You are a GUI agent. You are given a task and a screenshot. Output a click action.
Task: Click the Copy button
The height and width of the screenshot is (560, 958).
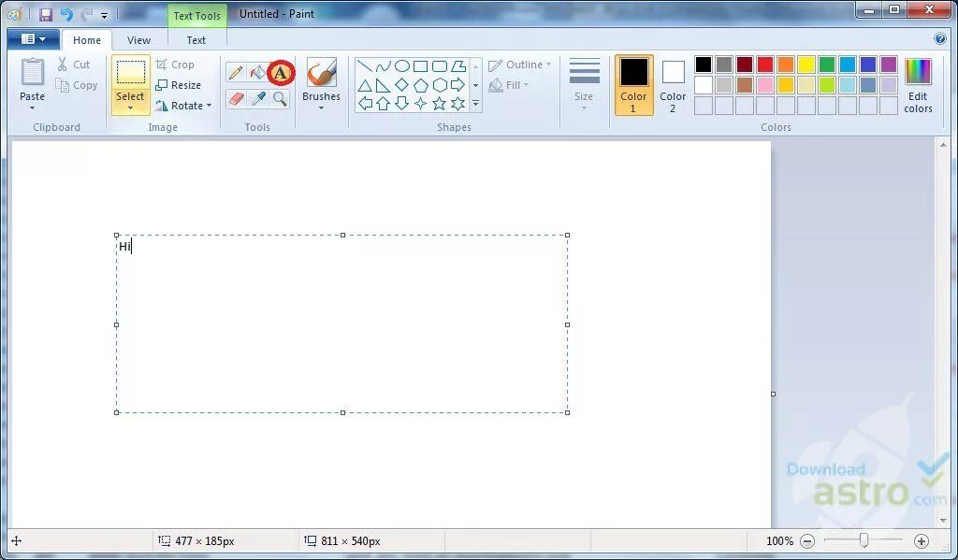[x=77, y=85]
